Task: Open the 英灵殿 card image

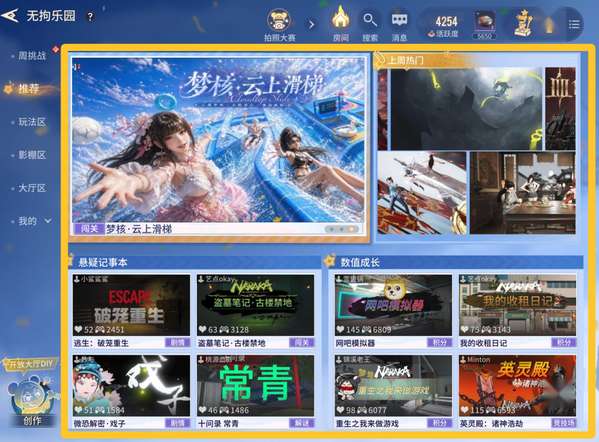Action: [518, 386]
